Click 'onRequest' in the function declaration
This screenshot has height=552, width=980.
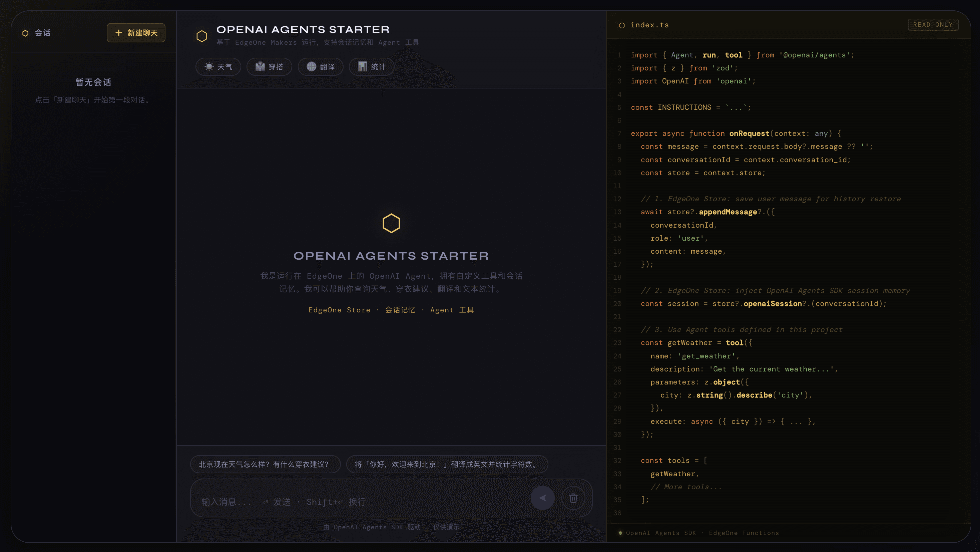tap(749, 133)
